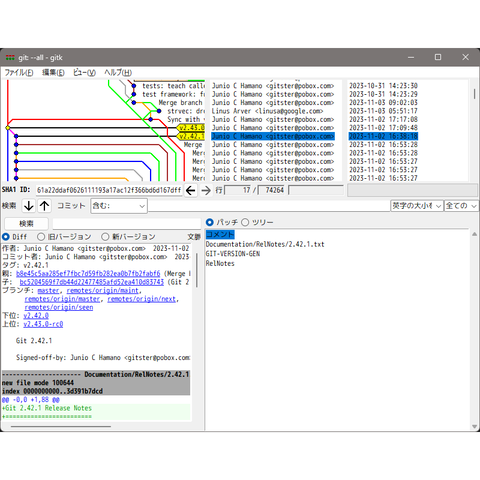
Task: Minimize the gitk window
Action: [x=411, y=57]
